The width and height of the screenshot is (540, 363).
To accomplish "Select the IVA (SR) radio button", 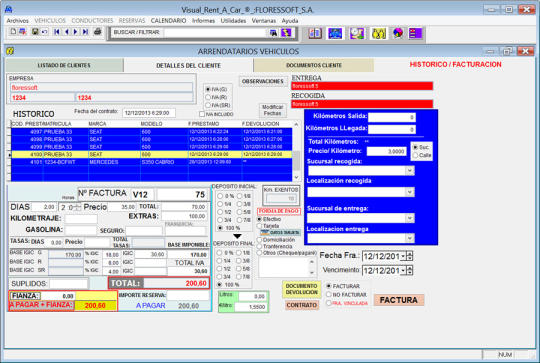I will [208, 105].
